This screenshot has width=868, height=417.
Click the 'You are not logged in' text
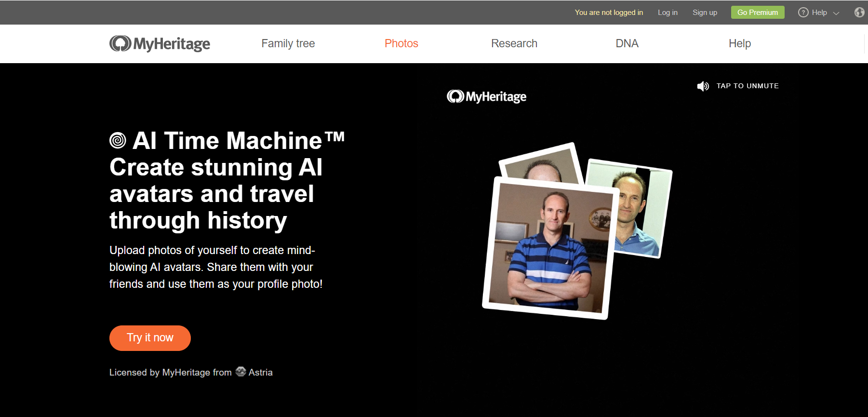click(x=609, y=13)
